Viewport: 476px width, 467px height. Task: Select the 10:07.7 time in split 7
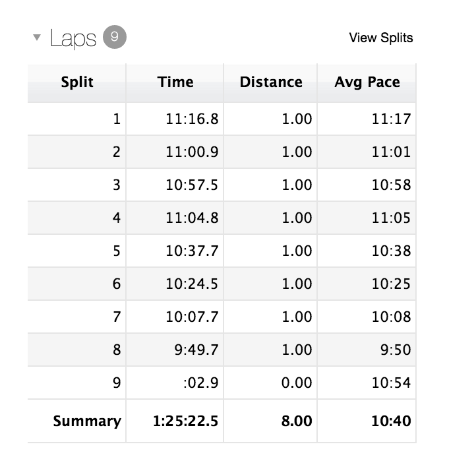tap(191, 317)
